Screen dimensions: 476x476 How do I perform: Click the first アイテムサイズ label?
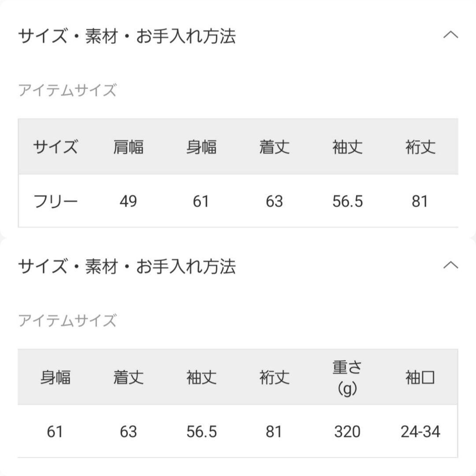tap(67, 90)
